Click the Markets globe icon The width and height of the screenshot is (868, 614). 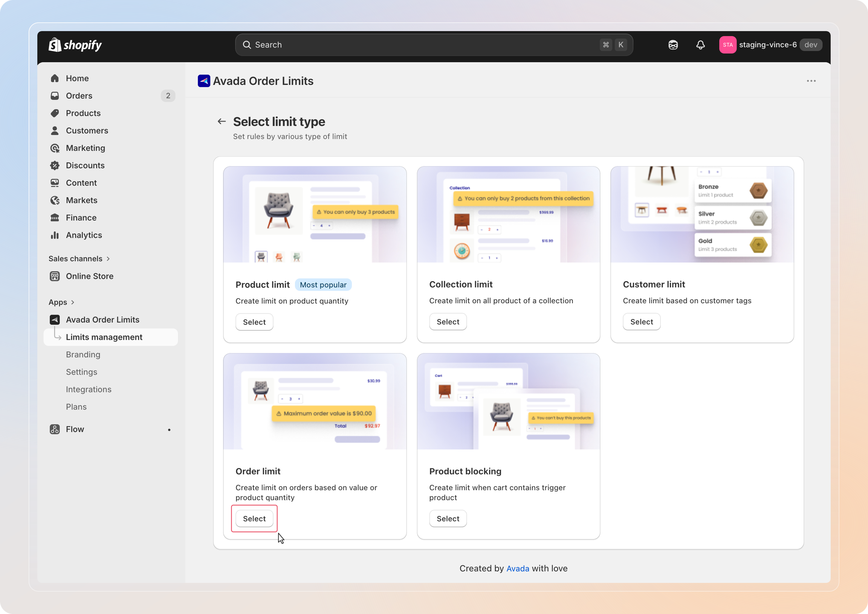(x=55, y=200)
